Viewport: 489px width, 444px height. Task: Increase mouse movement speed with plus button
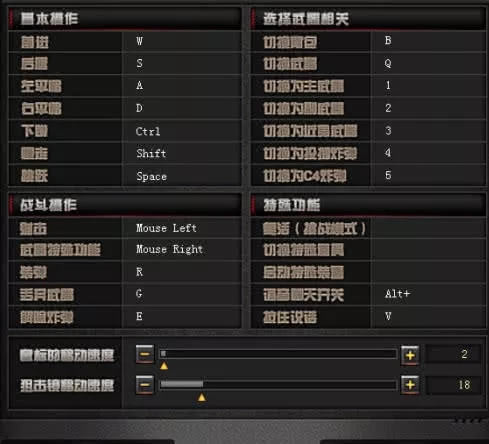(x=410, y=355)
